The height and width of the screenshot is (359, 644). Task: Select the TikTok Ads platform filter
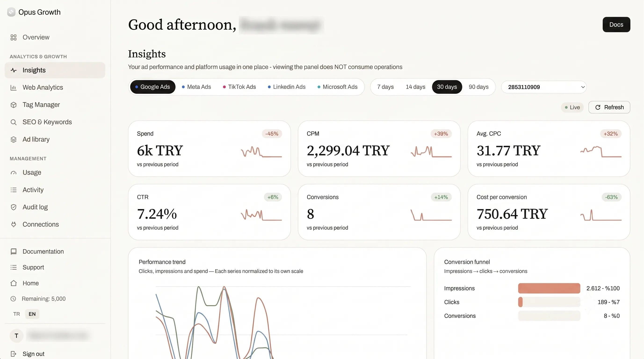(x=239, y=87)
